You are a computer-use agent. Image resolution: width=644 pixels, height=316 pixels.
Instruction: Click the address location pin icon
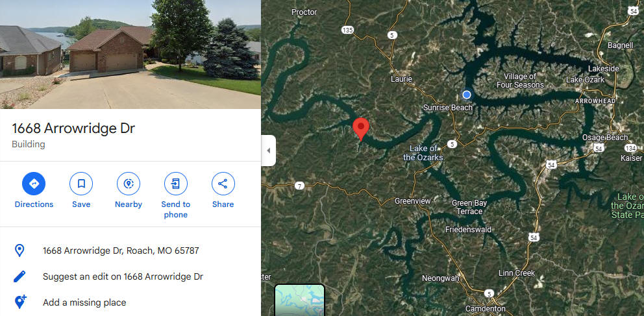click(19, 250)
